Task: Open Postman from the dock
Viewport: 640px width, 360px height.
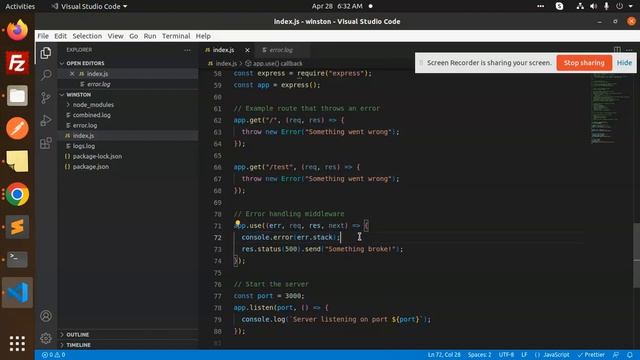Action: (17, 129)
